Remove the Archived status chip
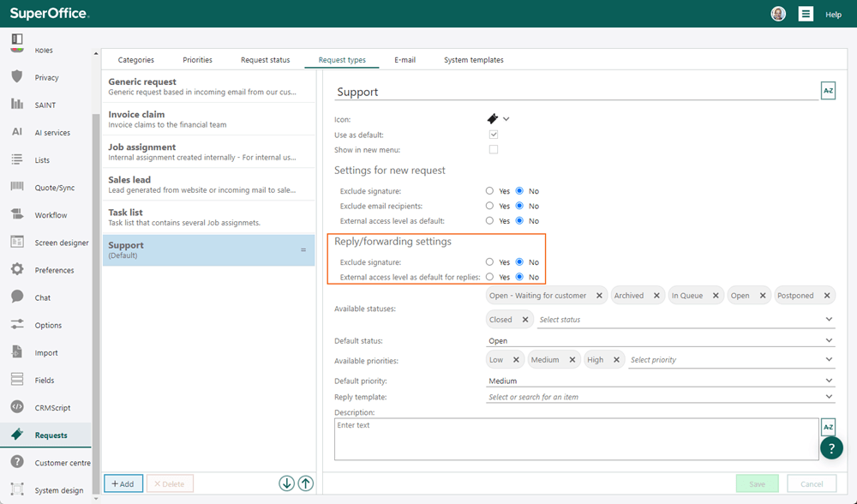Image resolution: width=857 pixels, height=504 pixels. click(656, 296)
